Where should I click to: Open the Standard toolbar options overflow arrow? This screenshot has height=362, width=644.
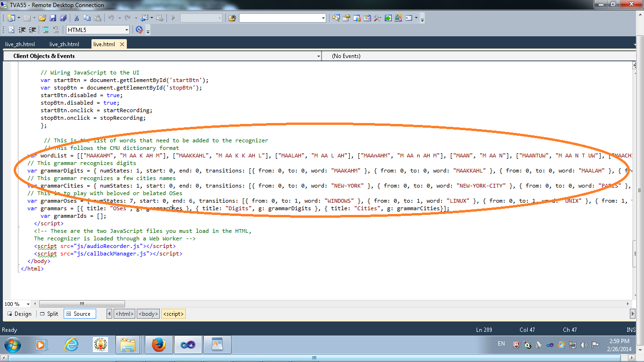click(422, 19)
